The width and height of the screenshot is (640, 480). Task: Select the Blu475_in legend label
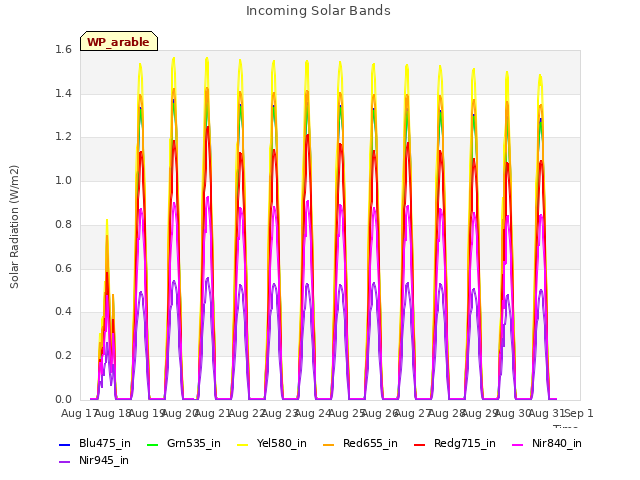[105, 444]
